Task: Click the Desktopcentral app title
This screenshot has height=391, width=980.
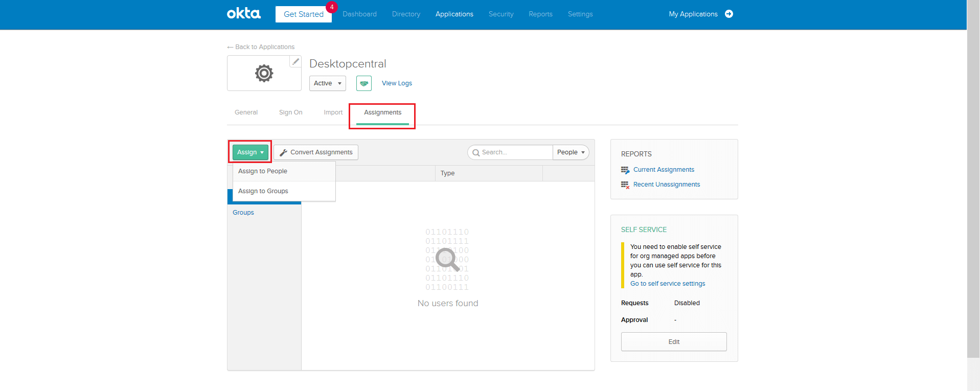Action: (348, 64)
